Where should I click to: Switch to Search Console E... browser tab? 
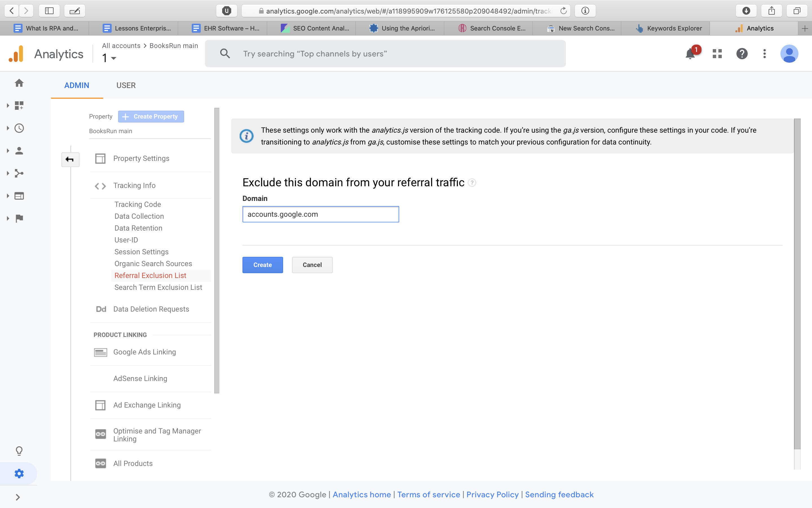pos(488,29)
